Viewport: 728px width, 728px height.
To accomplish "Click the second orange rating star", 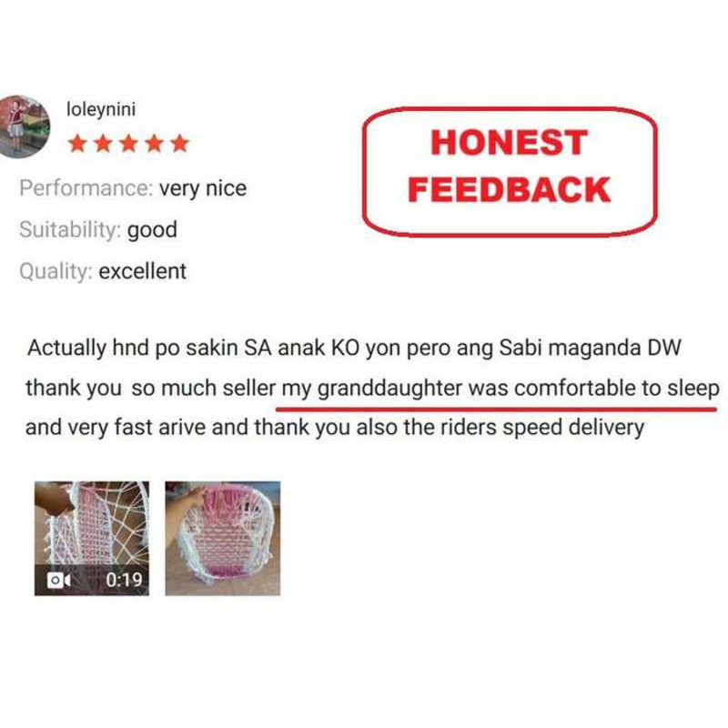I will 103,144.
